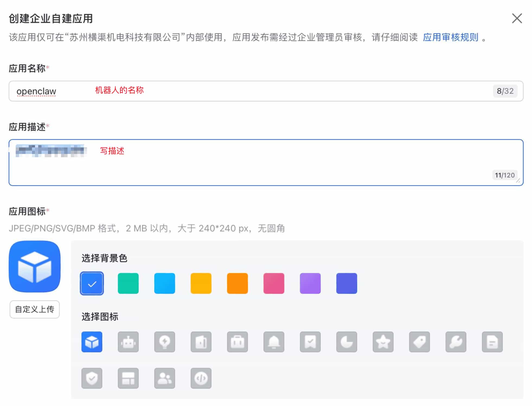
Task: Pick the wrench tool icon
Action: [456, 342]
